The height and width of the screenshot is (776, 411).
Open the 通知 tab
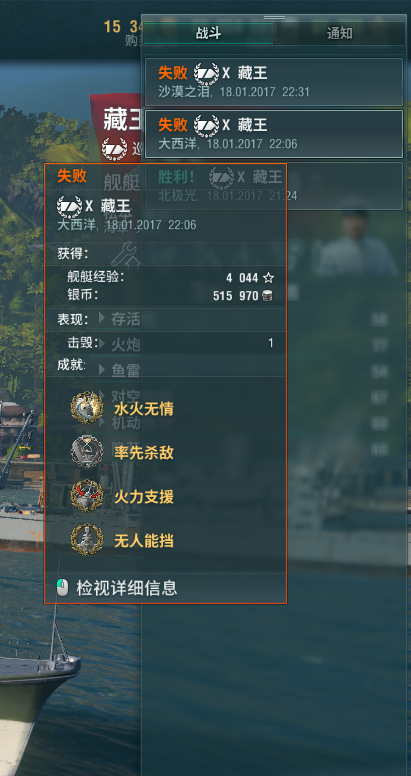(x=340, y=34)
